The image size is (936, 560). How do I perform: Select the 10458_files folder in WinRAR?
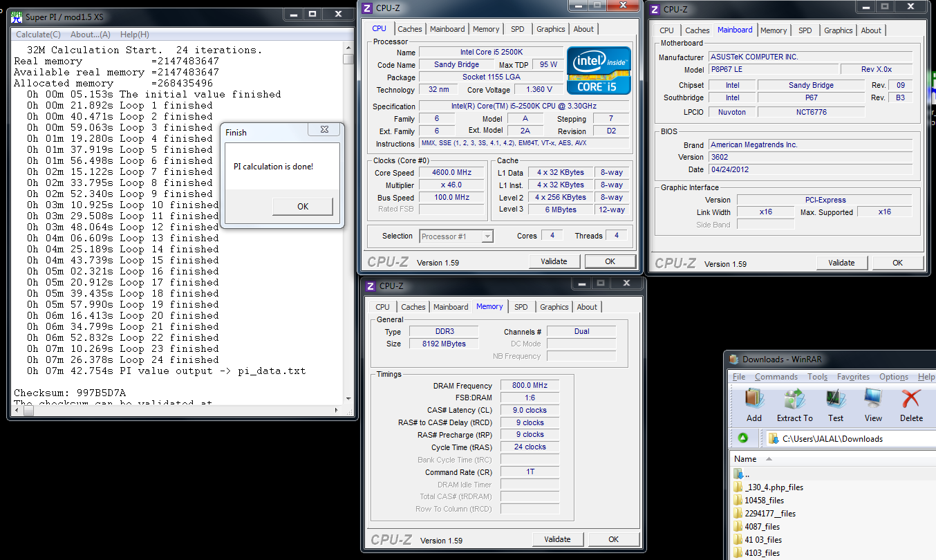[x=758, y=501]
